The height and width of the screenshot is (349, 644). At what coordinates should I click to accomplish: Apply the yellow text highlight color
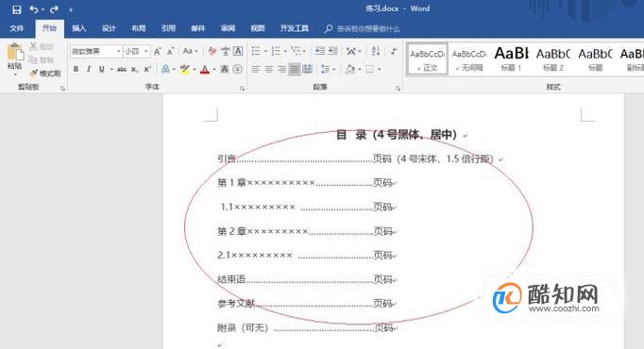pyautogui.click(x=184, y=69)
